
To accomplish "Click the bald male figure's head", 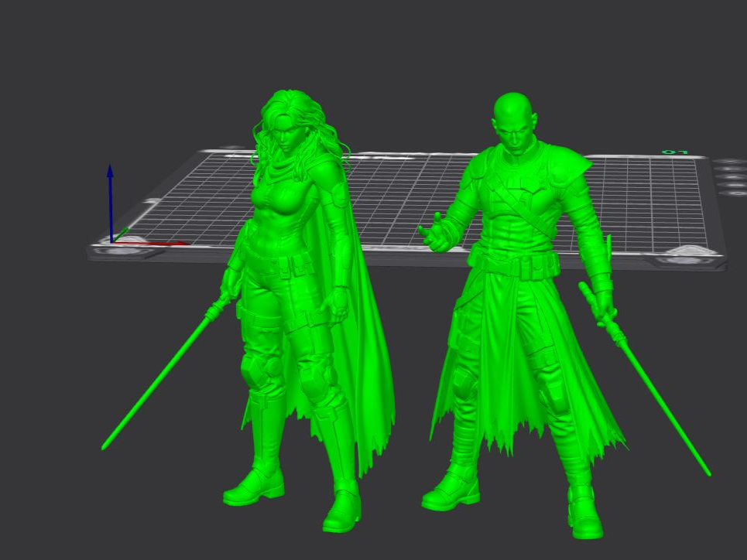I will coord(515,120).
